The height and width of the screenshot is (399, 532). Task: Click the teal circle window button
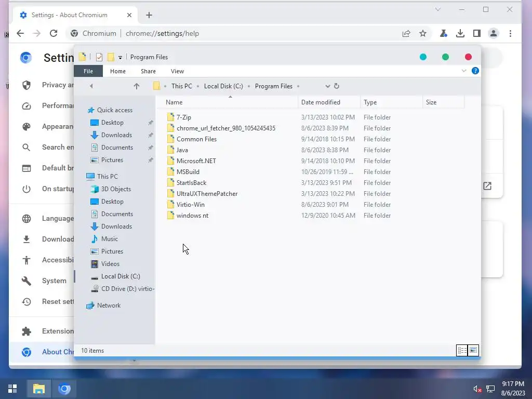(423, 57)
